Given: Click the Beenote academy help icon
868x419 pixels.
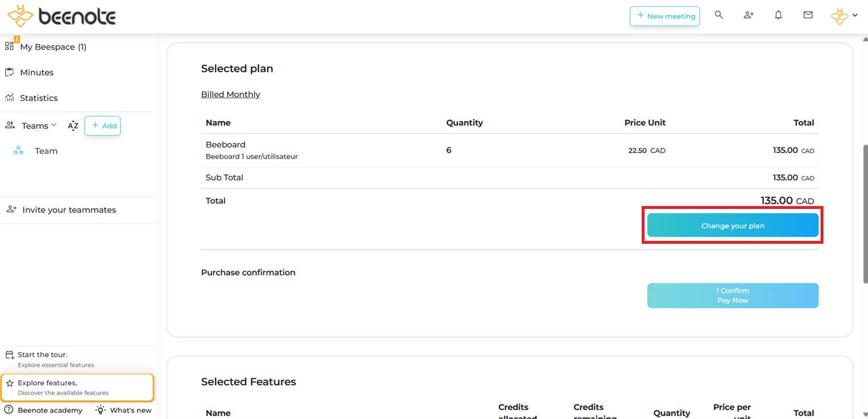Looking at the screenshot, I should pyautogui.click(x=9, y=410).
